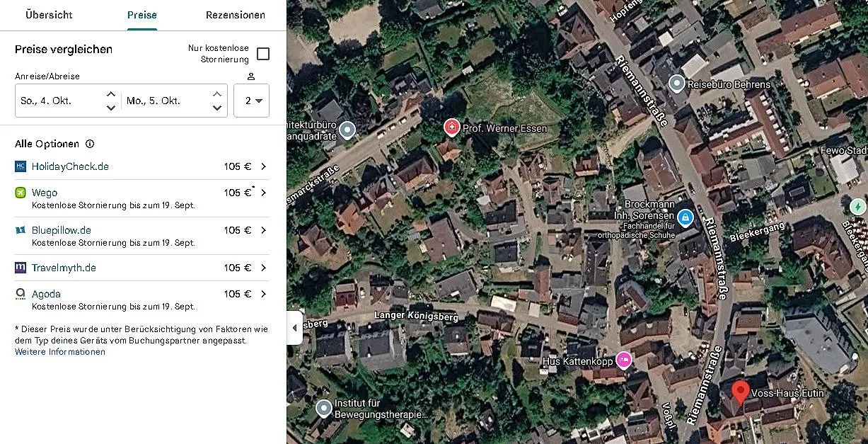Click the Fewo Stadt map label
The width and height of the screenshot is (868, 444).
[x=843, y=150]
